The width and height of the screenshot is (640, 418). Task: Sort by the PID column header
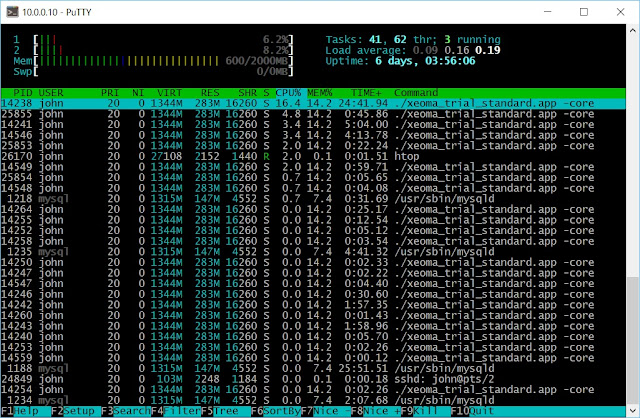(22, 93)
